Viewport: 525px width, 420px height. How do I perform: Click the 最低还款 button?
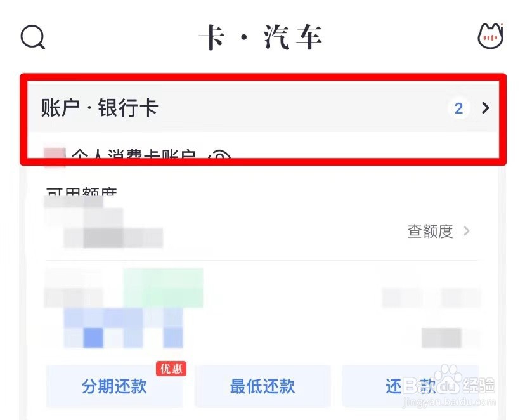pyautogui.click(x=262, y=386)
